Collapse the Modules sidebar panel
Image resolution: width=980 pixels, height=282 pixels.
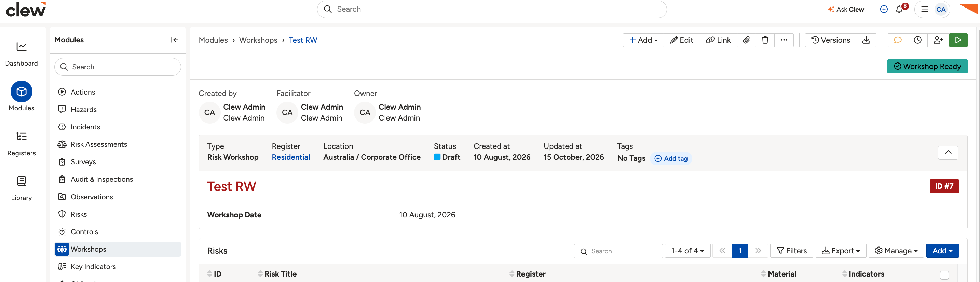tap(174, 40)
